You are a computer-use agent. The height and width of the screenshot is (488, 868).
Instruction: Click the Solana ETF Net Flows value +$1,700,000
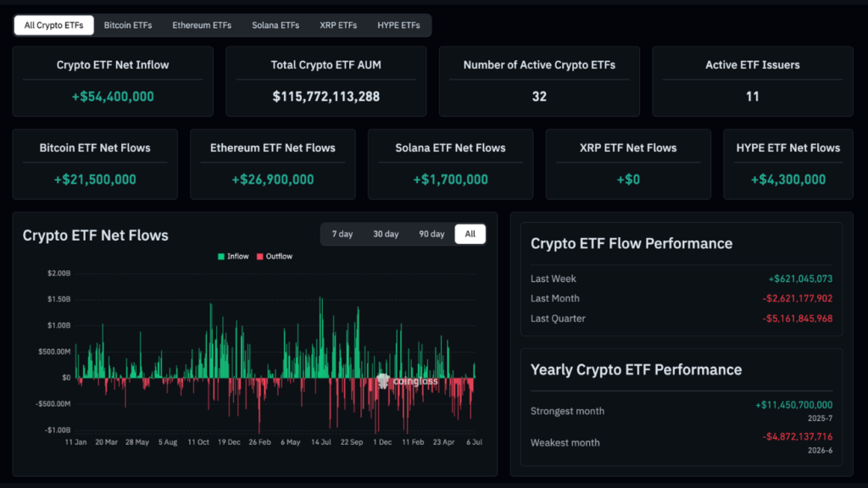[x=451, y=180]
